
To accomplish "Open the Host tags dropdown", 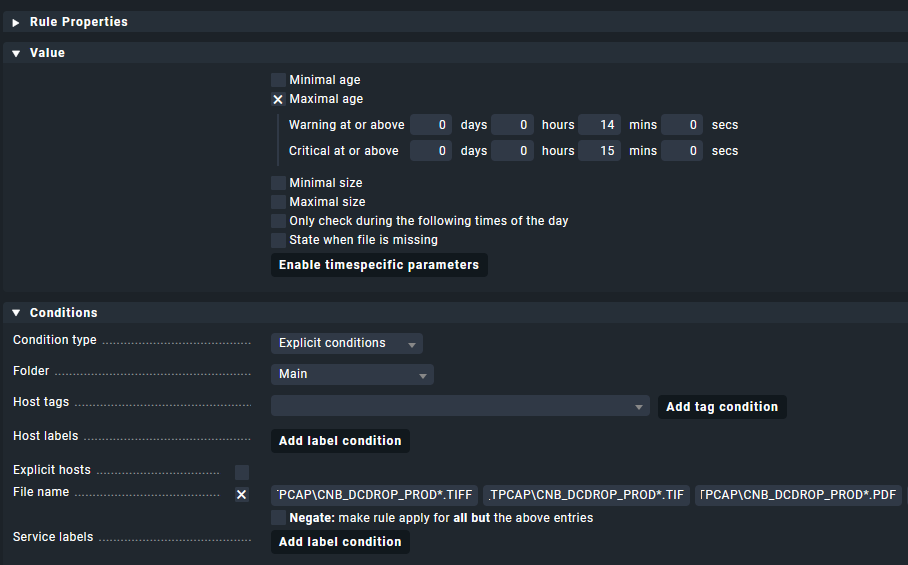I will [x=461, y=406].
